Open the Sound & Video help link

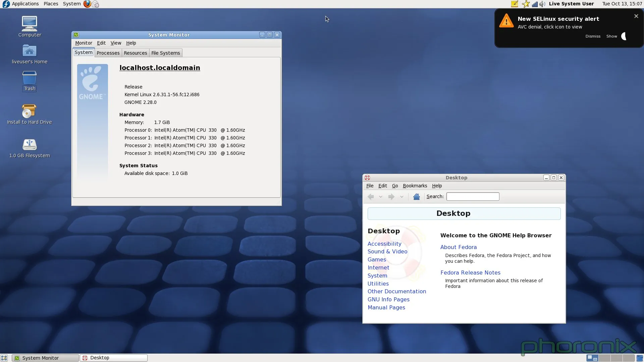(x=387, y=251)
